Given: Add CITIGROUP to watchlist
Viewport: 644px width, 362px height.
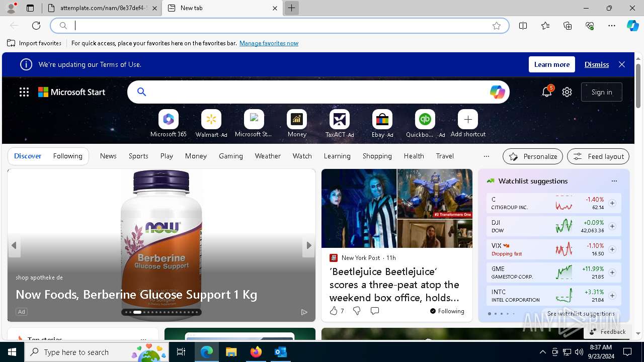Looking at the screenshot, I should click(612, 203).
